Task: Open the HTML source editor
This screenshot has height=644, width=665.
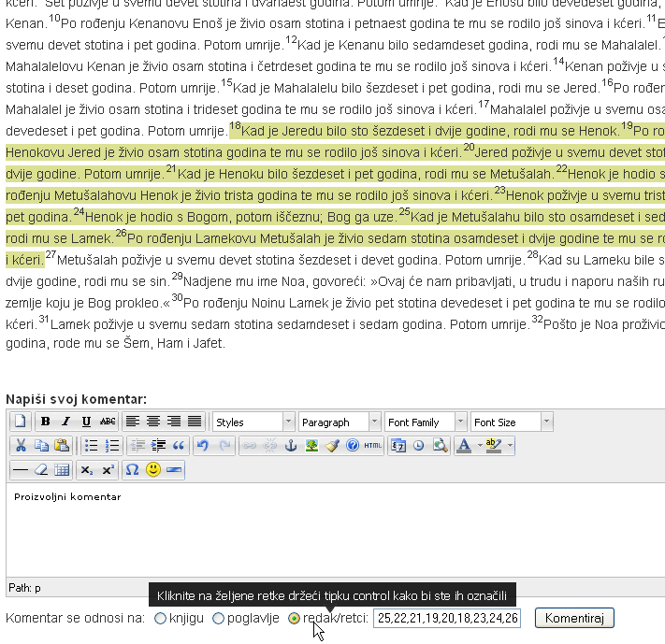Action: click(x=373, y=446)
